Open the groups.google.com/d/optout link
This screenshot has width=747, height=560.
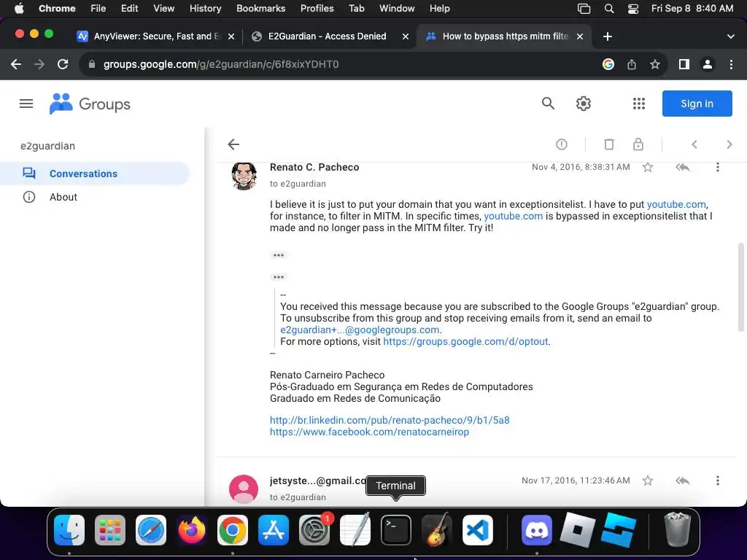pyautogui.click(x=465, y=341)
